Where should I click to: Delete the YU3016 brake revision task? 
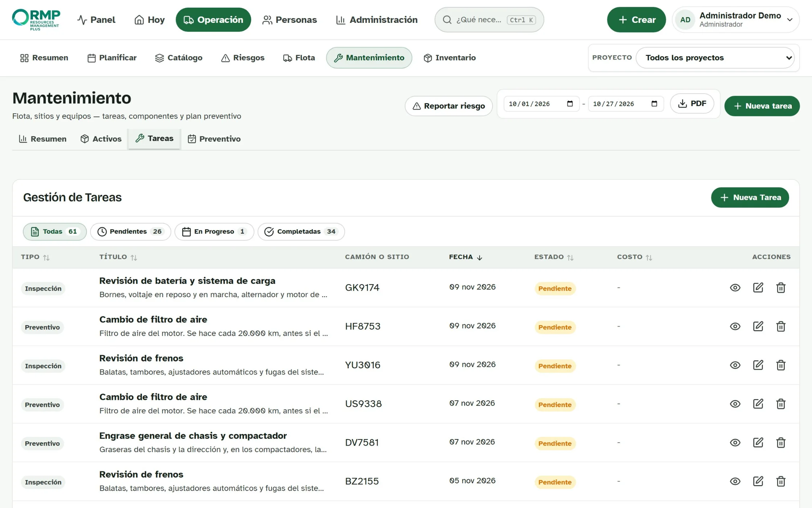781,365
